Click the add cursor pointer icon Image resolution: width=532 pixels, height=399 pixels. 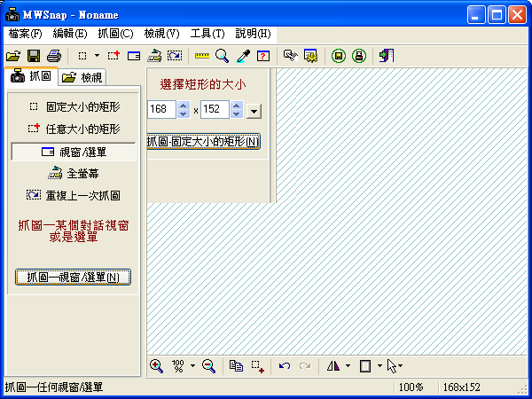pyautogui.click(x=392, y=366)
